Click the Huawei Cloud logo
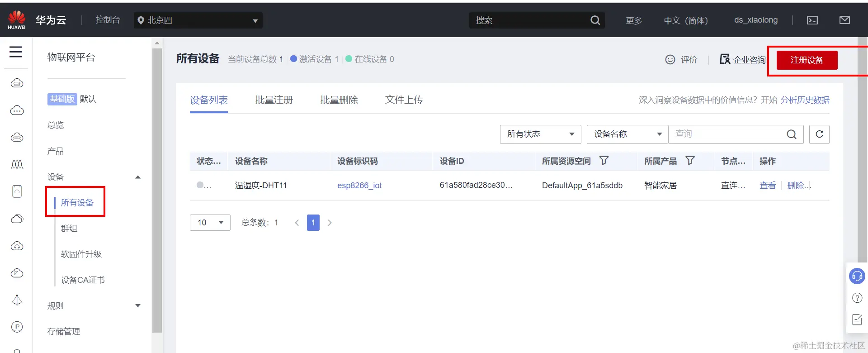The width and height of the screenshot is (868, 353). (x=17, y=20)
